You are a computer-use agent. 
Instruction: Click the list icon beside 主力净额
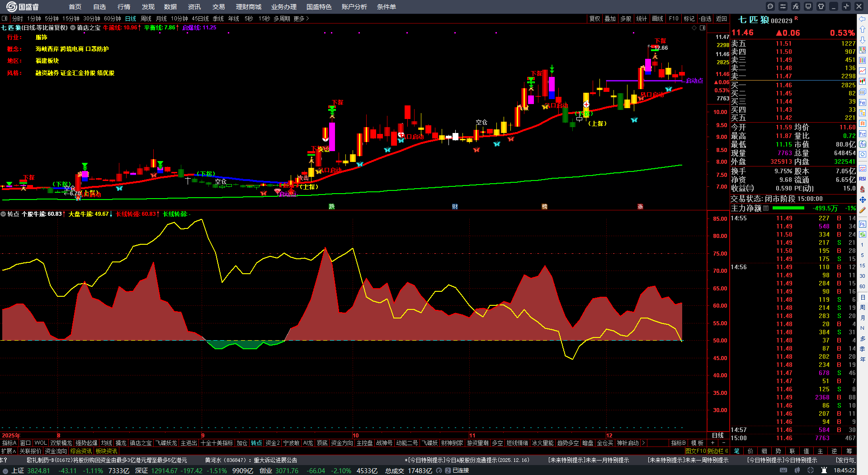coord(766,208)
